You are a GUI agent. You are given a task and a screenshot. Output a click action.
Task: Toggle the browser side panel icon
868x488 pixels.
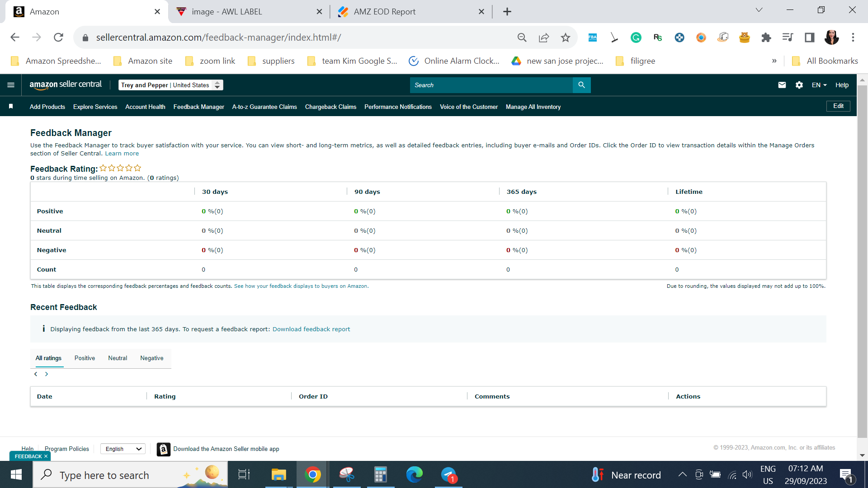pyautogui.click(x=810, y=38)
